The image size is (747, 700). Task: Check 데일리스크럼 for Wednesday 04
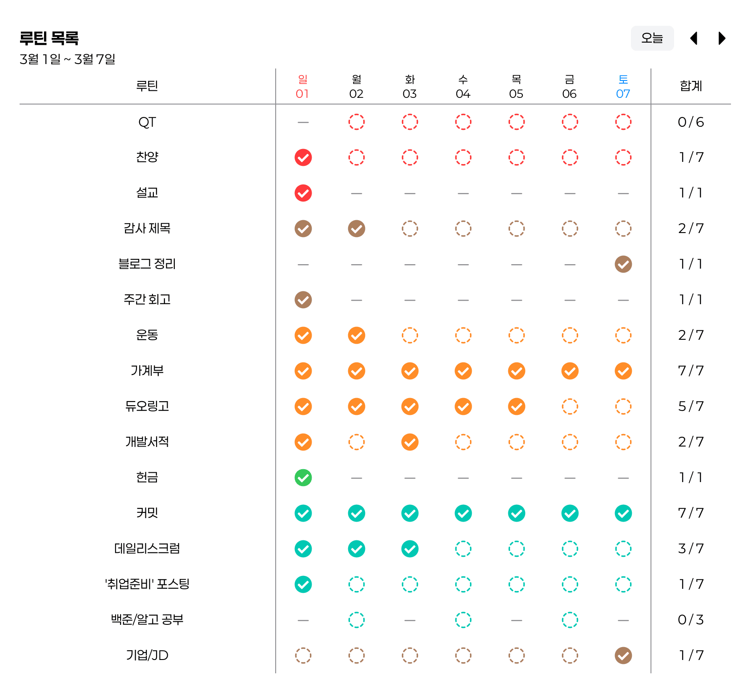pos(463,549)
